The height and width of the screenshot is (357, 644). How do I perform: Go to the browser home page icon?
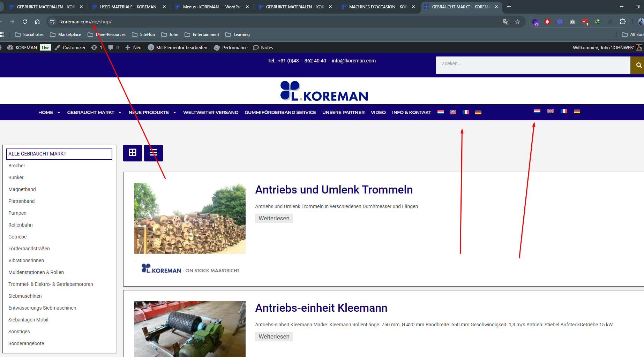[x=37, y=22]
